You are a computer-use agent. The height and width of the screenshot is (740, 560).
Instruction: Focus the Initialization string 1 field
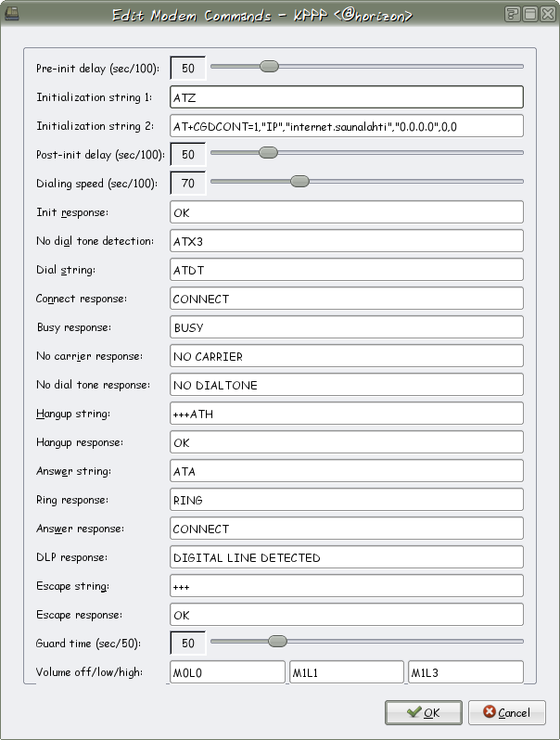347,97
